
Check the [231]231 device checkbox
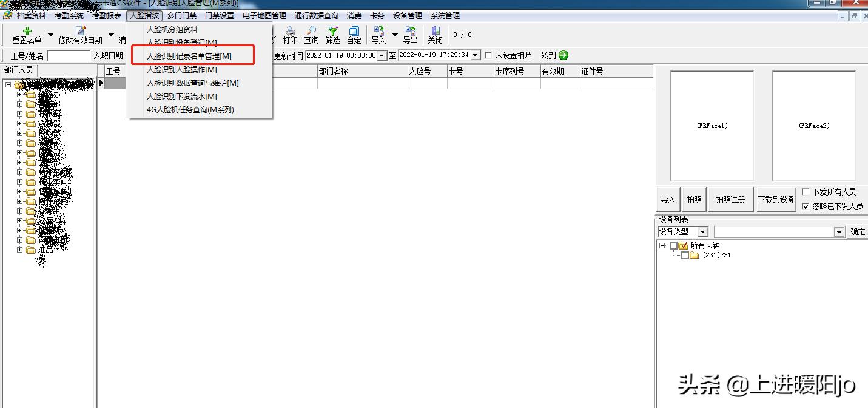[685, 256]
